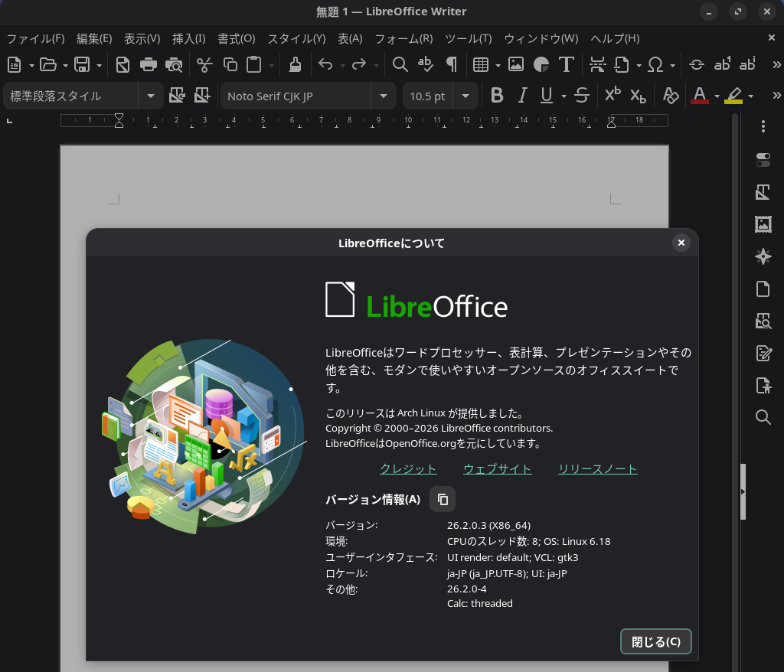Click the Print icon in toolbar
Viewport: 784px width, 672px height.
pyautogui.click(x=149, y=65)
